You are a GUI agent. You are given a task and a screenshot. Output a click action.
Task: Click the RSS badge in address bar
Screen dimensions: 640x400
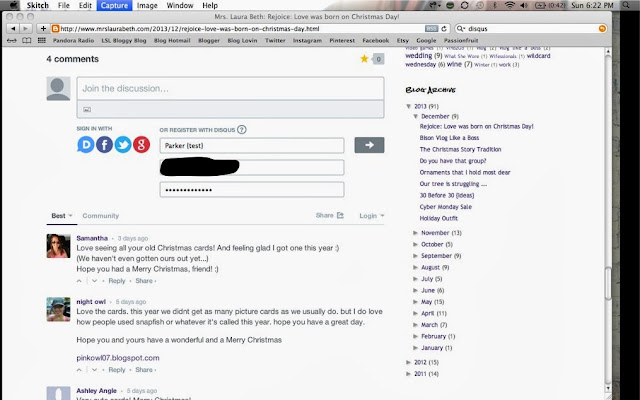coord(431,29)
